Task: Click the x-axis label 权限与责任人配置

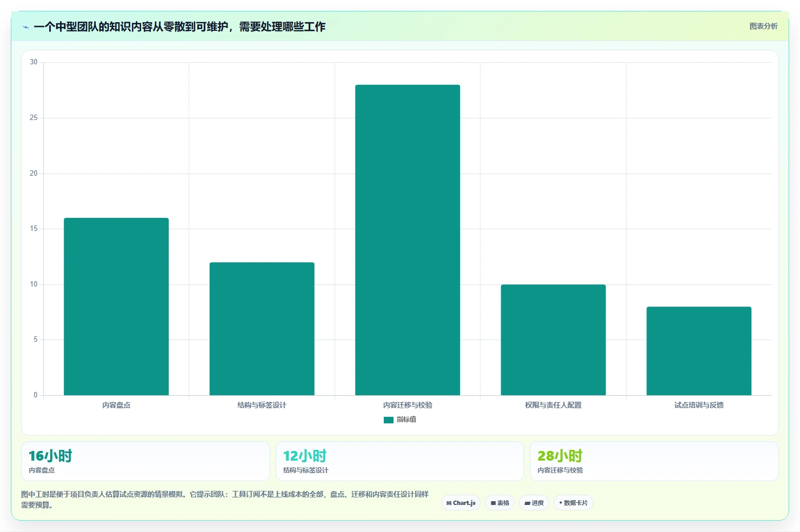Action: point(554,405)
